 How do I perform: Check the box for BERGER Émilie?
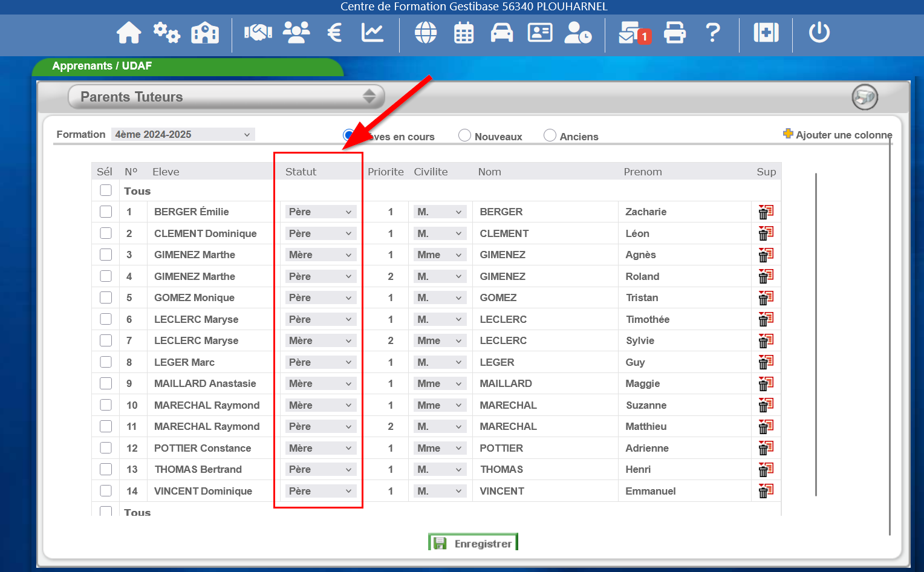(106, 212)
